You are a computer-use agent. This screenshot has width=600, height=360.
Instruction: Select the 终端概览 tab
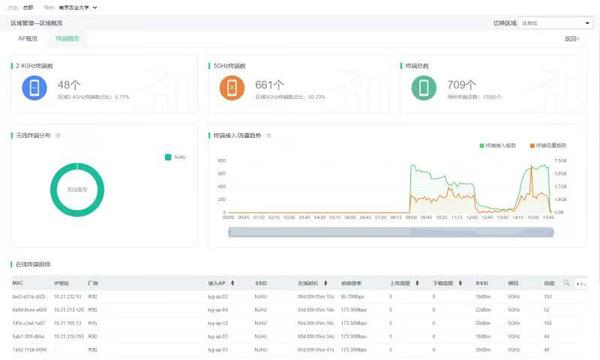point(67,39)
